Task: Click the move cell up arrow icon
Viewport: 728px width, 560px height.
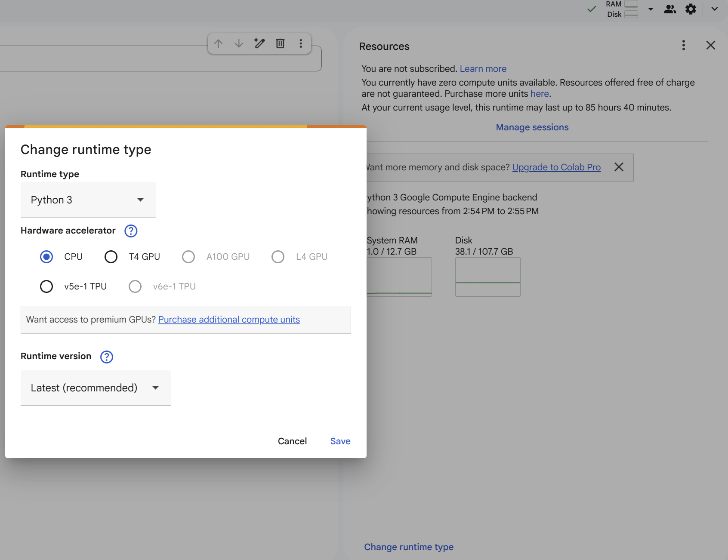Action: [218, 43]
